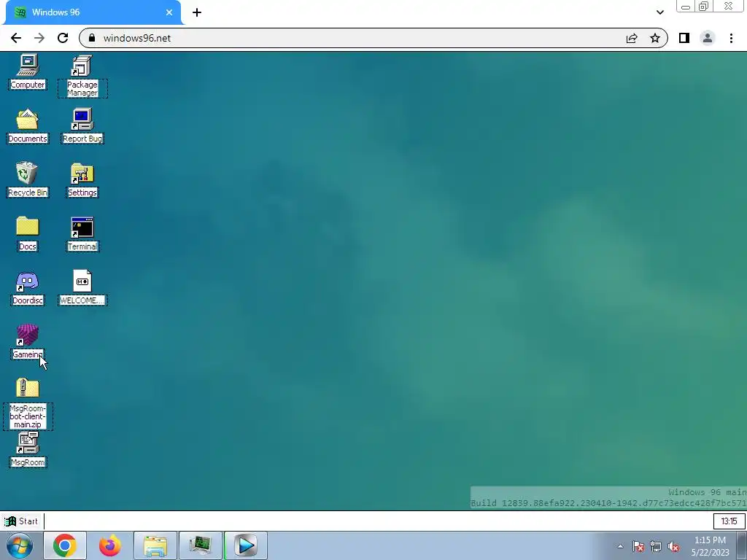Open the Computer desktop icon

click(x=28, y=71)
